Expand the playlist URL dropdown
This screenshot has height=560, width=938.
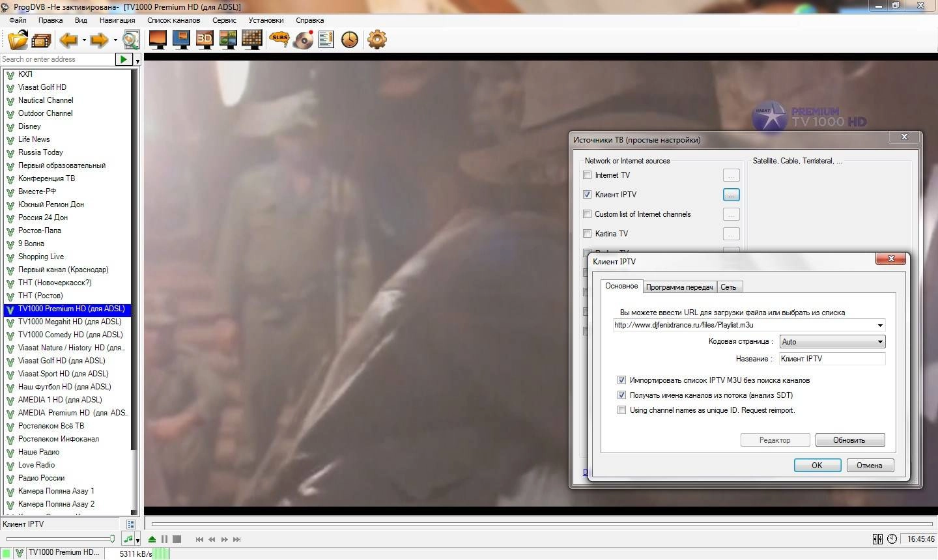880,326
